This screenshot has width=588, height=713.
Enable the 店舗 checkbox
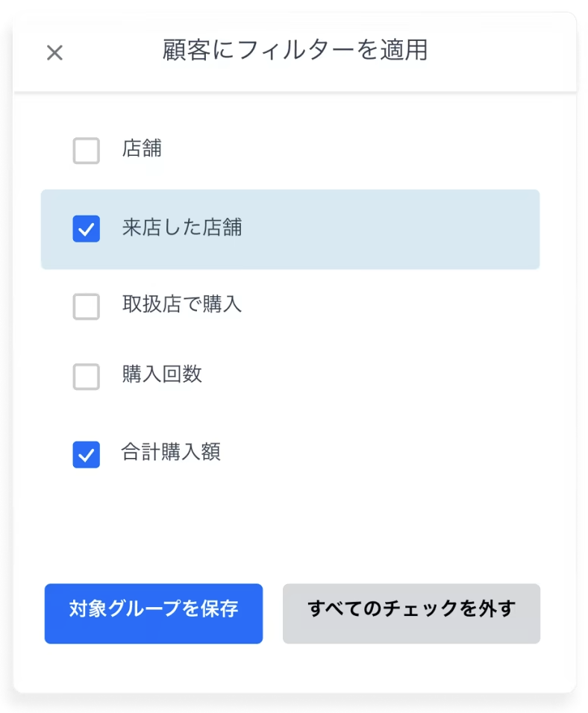click(86, 151)
